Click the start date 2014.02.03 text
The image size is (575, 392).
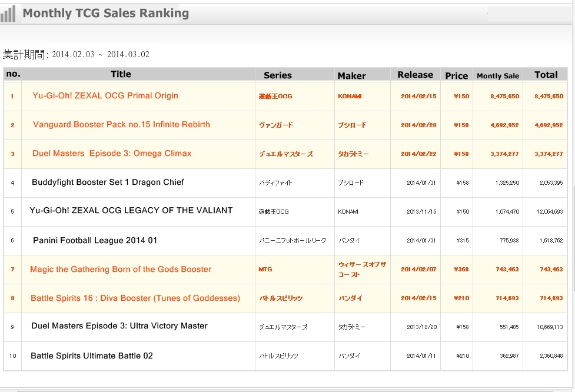(x=73, y=55)
